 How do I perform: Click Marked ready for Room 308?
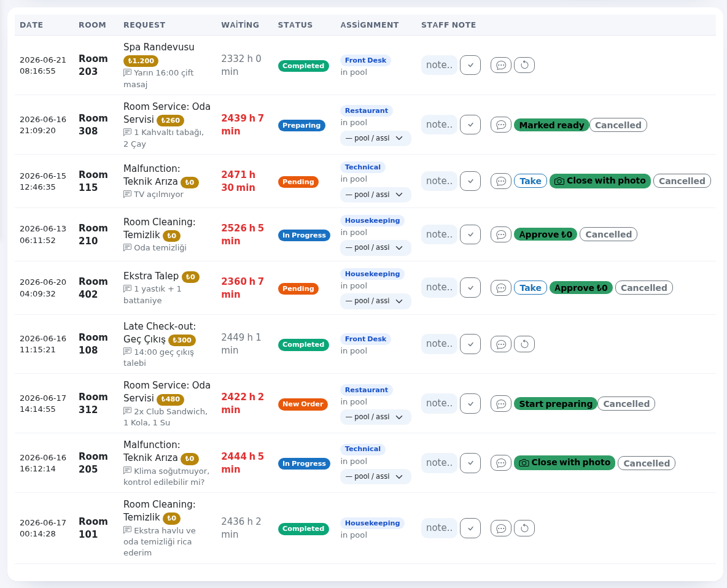[x=551, y=125]
